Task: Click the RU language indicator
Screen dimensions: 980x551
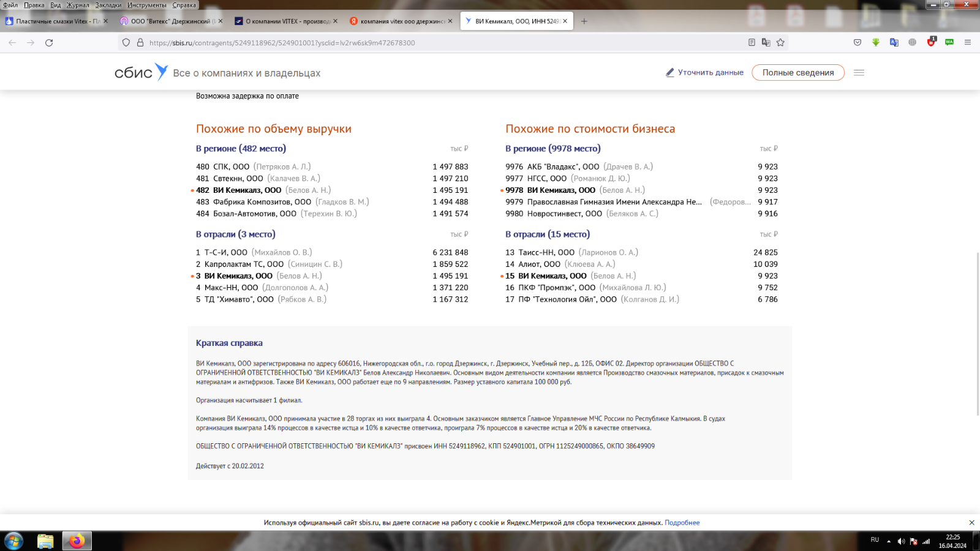Action: (875, 540)
